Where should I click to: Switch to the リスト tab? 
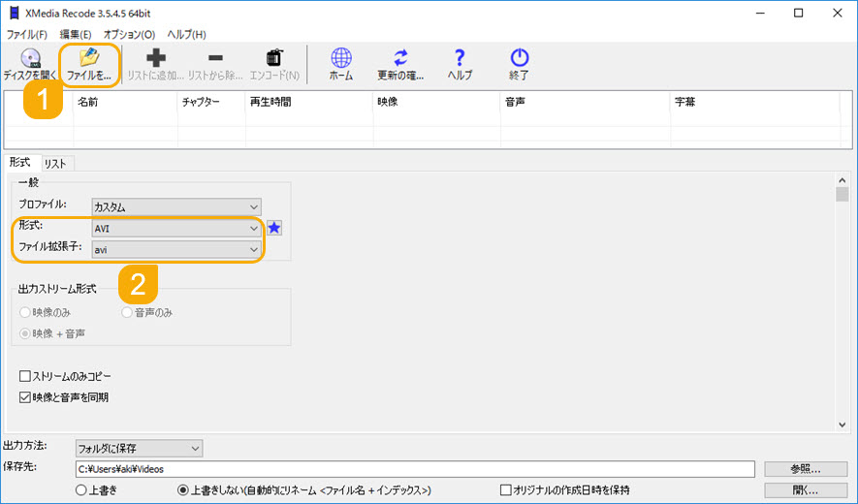56,163
